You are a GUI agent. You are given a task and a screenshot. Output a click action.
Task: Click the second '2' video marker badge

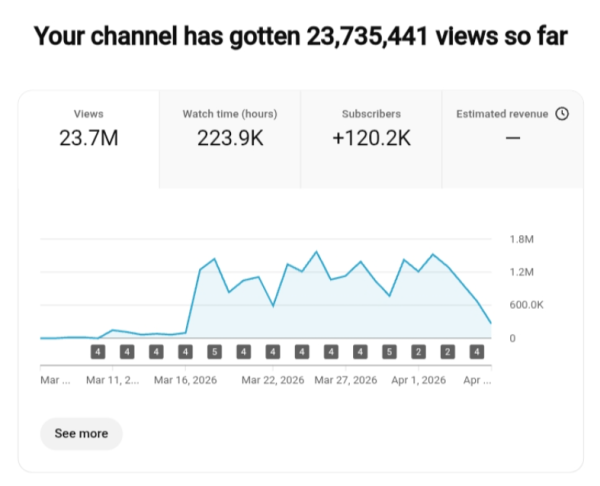tap(448, 352)
